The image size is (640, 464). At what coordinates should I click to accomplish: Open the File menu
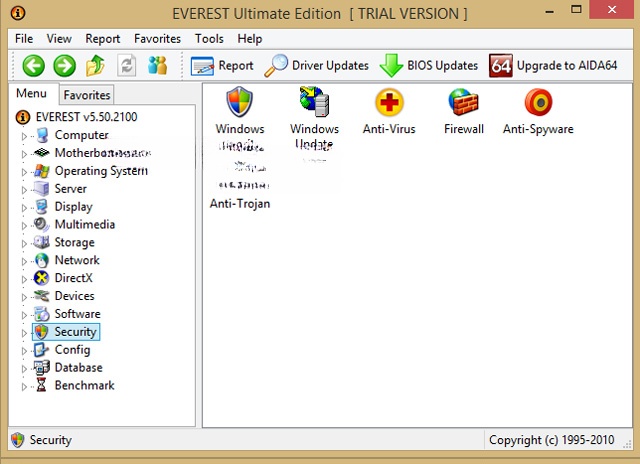click(x=24, y=39)
